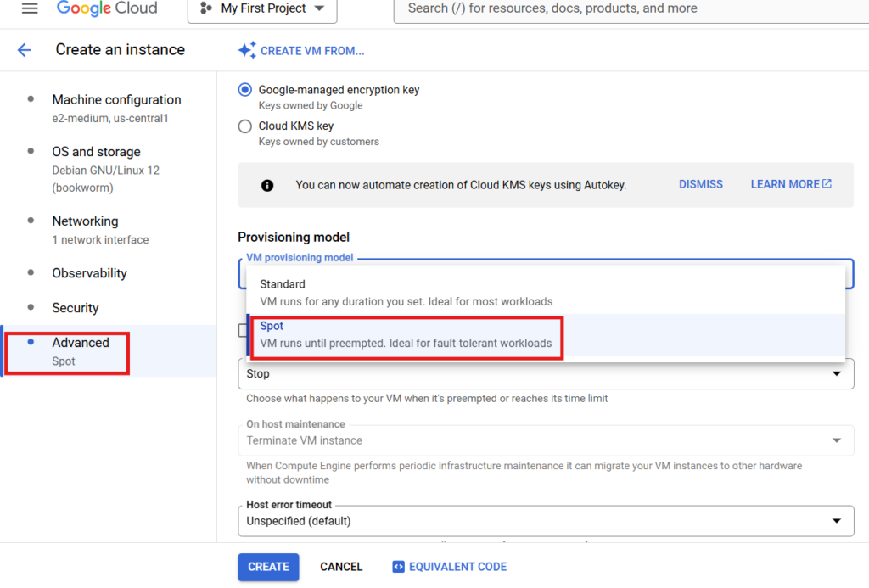Image resolution: width=869 pixels, height=588 pixels.
Task: Choose Spot provisioning model option
Action: pos(405,334)
